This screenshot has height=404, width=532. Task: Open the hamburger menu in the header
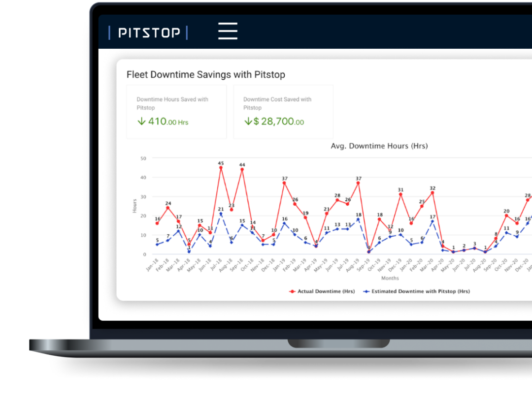coord(228,31)
